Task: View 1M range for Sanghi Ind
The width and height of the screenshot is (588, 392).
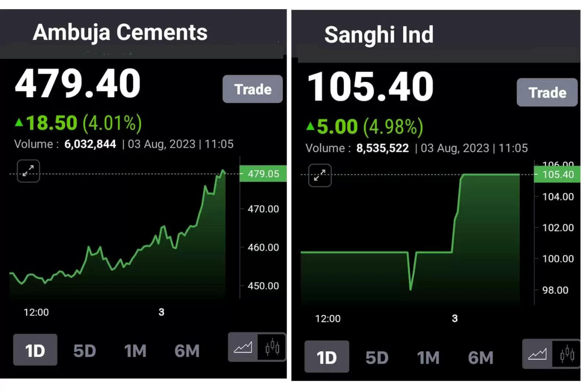Action: [x=428, y=357]
